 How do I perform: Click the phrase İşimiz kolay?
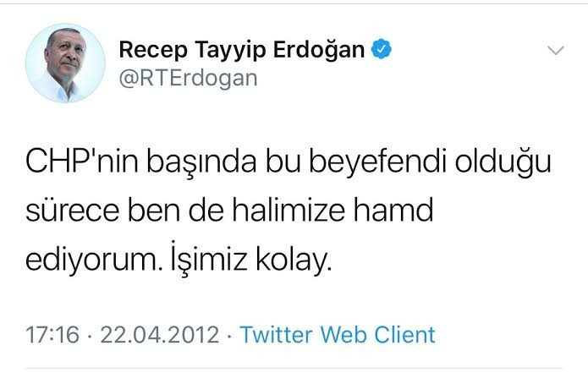pyautogui.click(x=251, y=259)
